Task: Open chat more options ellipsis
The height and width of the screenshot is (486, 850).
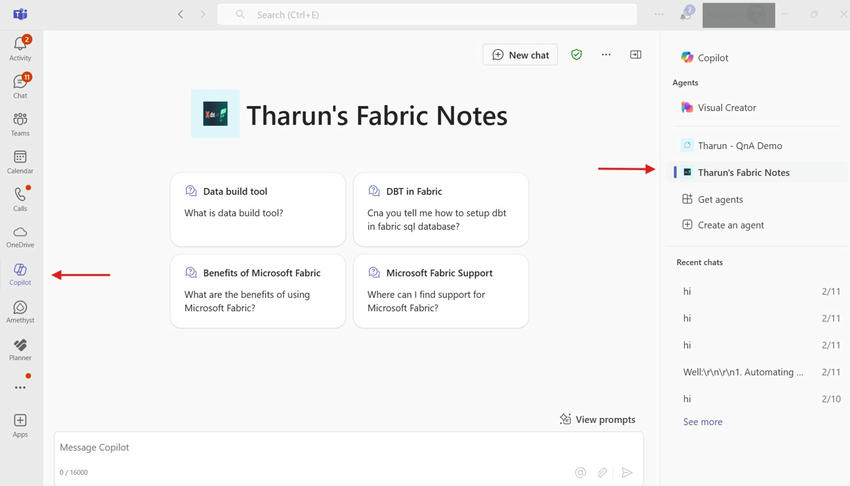Action: 606,54
